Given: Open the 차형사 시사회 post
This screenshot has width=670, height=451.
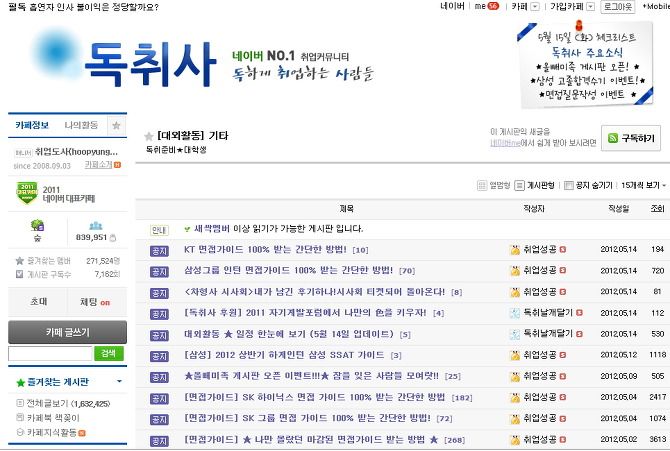Looking at the screenshot, I should tap(314, 292).
